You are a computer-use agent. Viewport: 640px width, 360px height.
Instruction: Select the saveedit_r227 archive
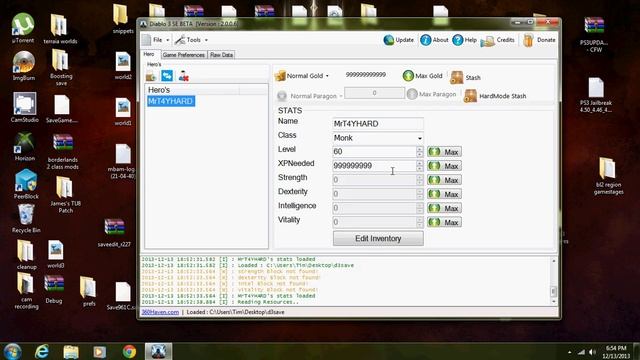pos(114,233)
